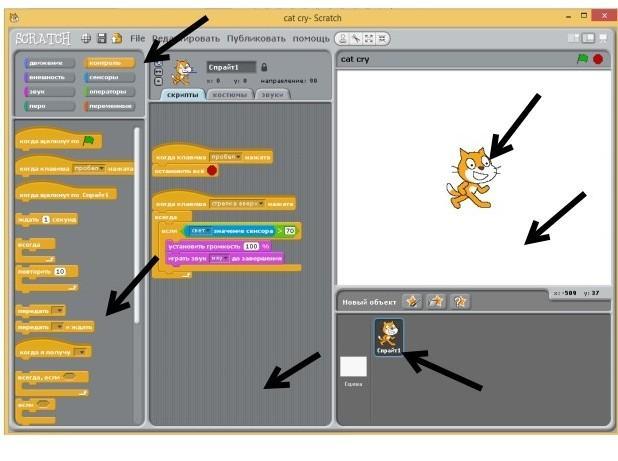Click the red stop sign above stage
Viewport: 618px width, 461px height.
[598, 59]
